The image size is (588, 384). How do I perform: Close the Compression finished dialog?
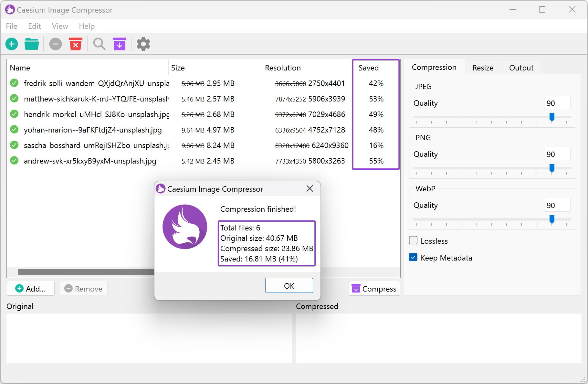310,189
